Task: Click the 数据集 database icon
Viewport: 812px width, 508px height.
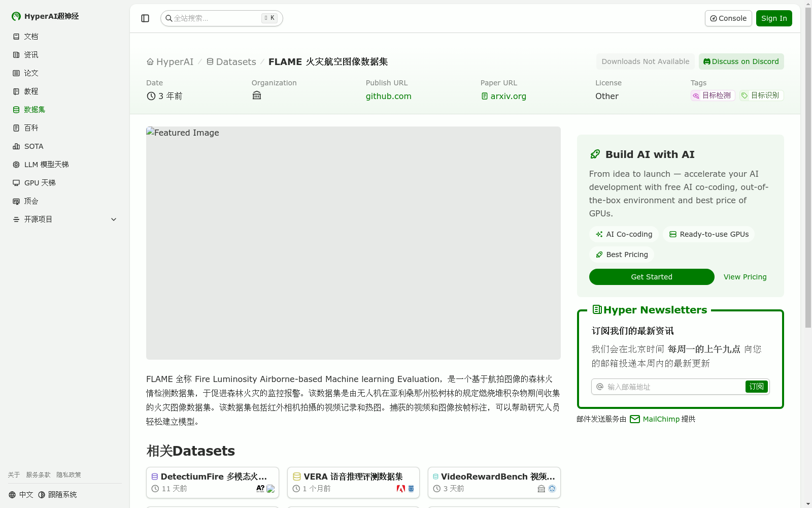Action: [x=16, y=110]
